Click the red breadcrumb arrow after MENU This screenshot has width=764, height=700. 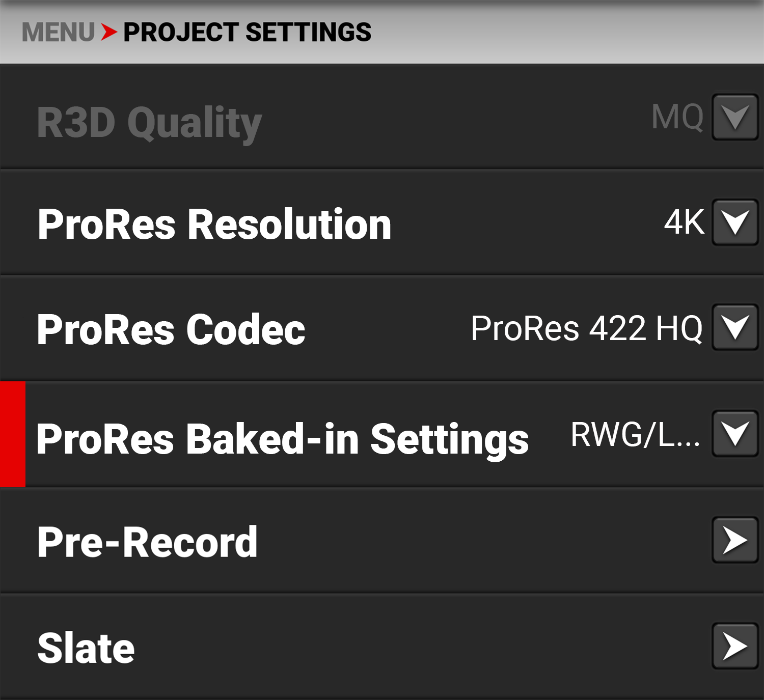point(109,32)
